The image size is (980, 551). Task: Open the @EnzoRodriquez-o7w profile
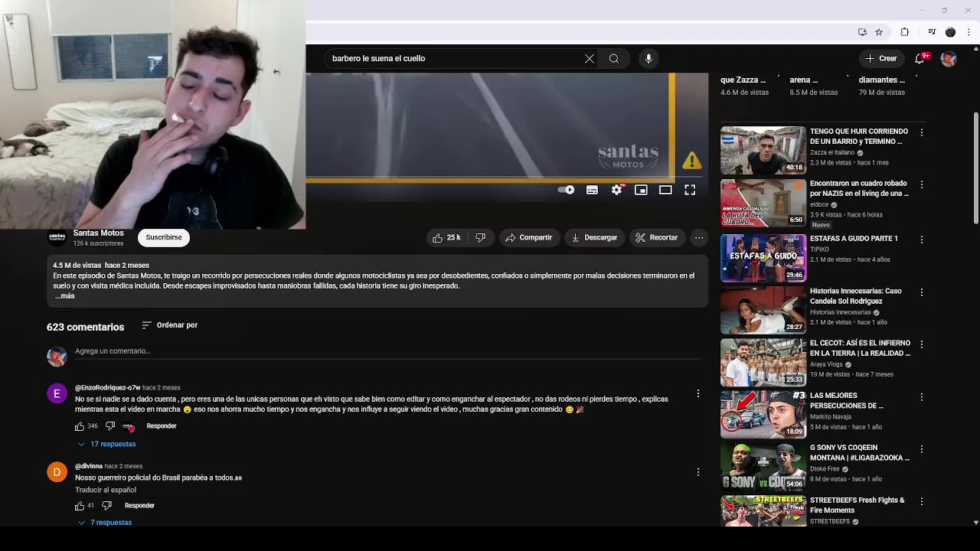coord(107,388)
